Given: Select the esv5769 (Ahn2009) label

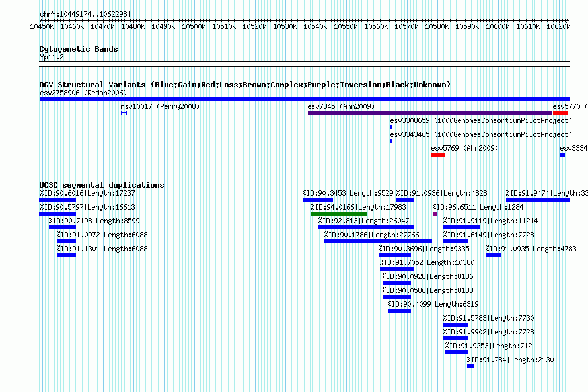Looking at the screenshot, I should click(x=464, y=148).
